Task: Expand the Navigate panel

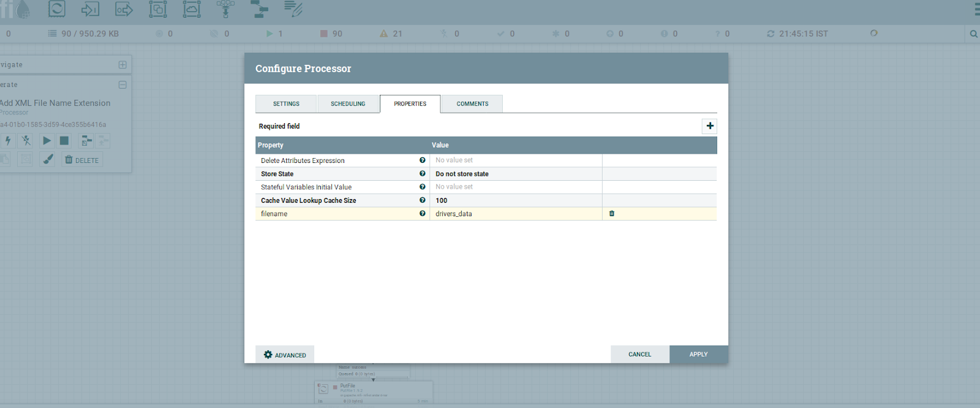Action: [123, 65]
